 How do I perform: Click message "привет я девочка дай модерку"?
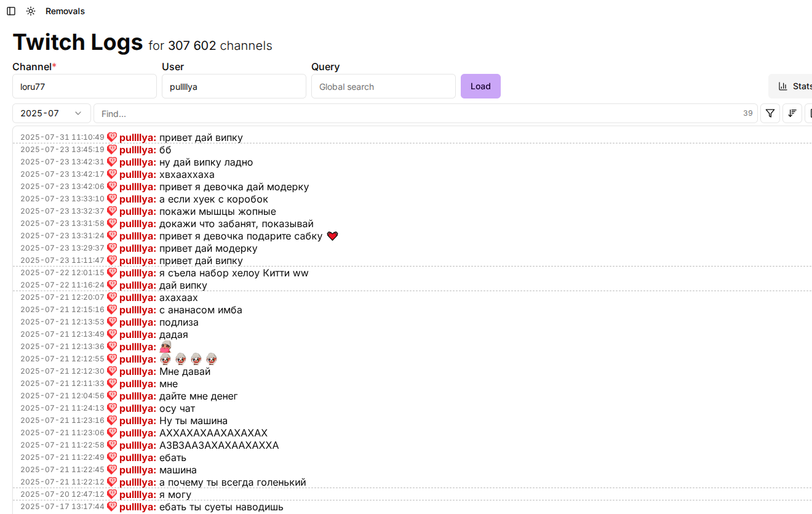click(x=234, y=187)
